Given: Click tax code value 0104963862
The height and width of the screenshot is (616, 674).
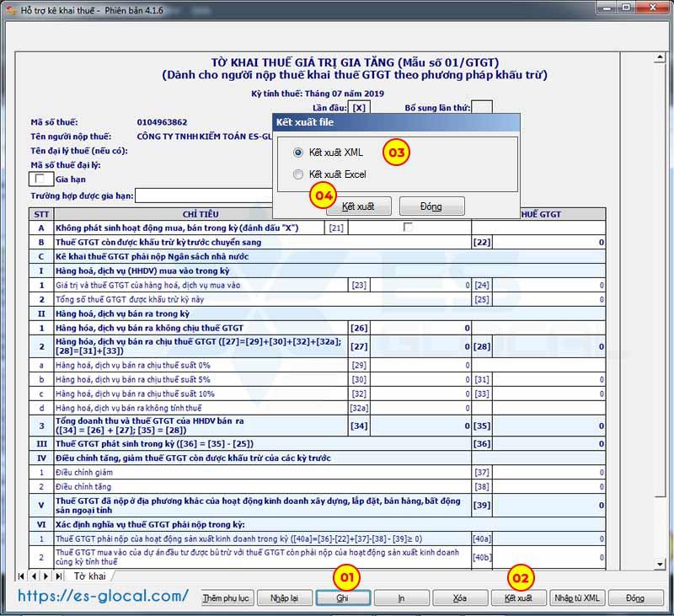Looking at the screenshot, I should click(162, 122).
